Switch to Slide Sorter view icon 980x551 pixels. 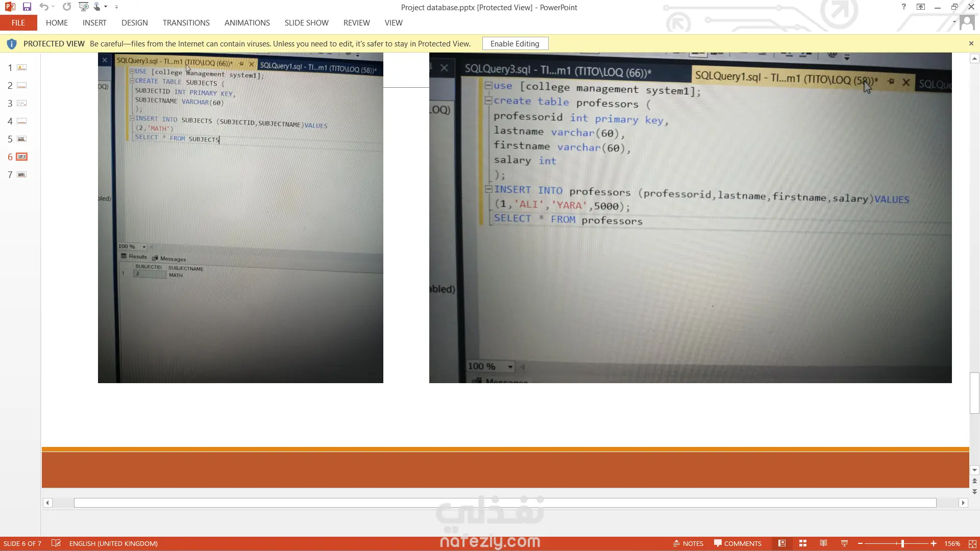coord(803,543)
